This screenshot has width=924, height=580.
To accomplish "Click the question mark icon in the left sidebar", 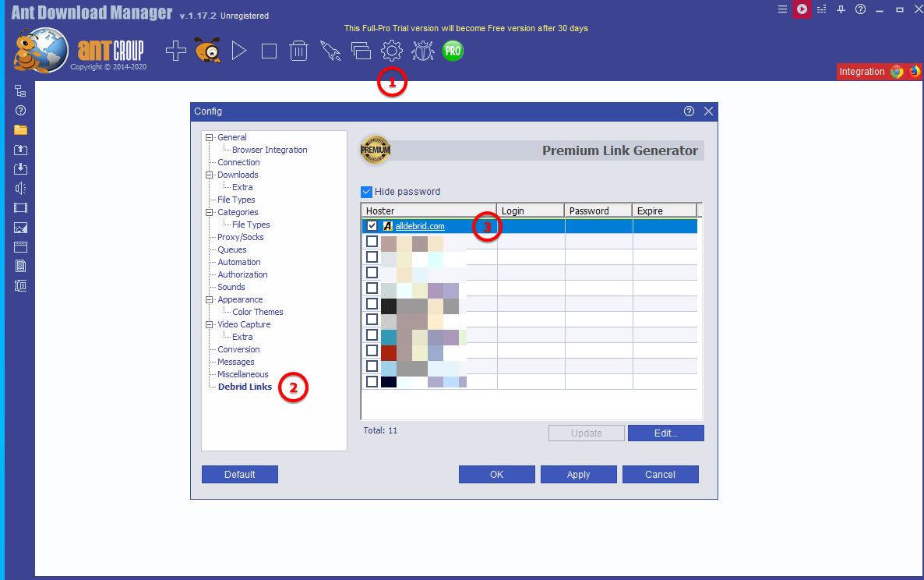I will click(x=20, y=110).
